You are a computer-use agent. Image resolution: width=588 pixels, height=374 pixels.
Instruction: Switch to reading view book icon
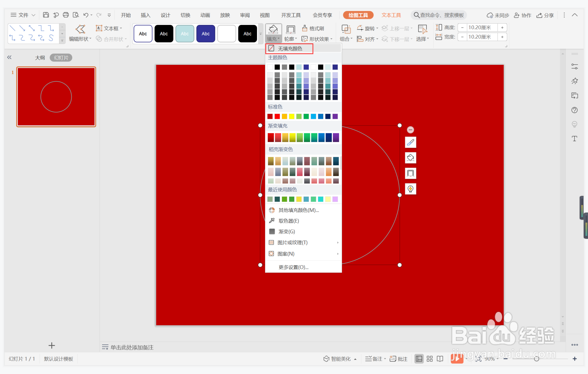(x=440, y=359)
